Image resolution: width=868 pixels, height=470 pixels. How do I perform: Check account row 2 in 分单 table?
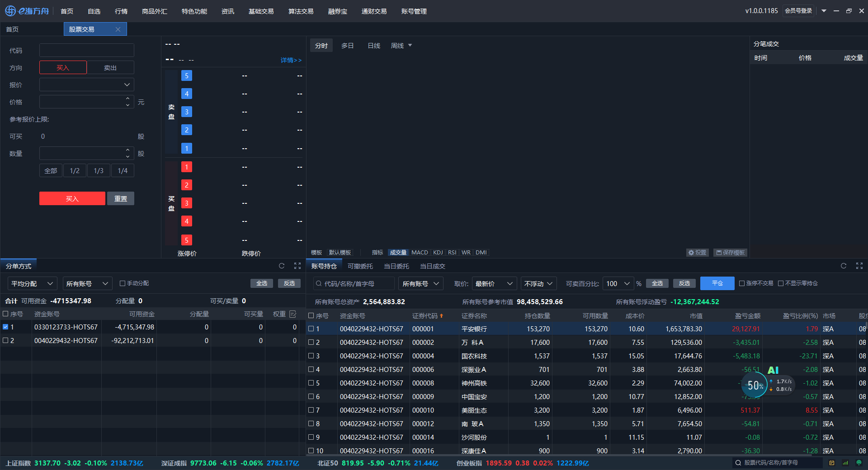5,340
